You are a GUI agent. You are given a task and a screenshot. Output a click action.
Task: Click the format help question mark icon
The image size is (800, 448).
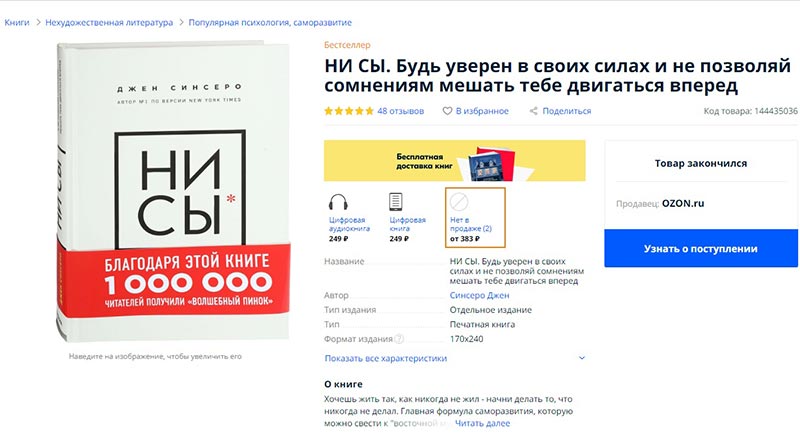point(399,339)
